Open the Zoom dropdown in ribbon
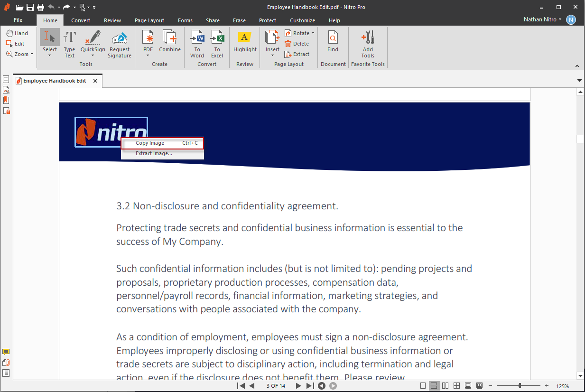Image resolution: width=585 pixels, height=392 pixels. (x=32, y=54)
